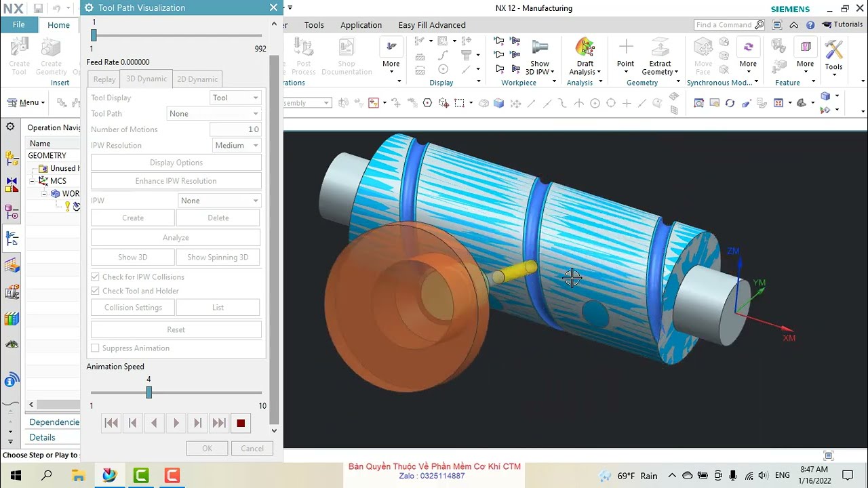Rewind animation to the start
This screenshot has height=488, width=868.
pyautogui.click(x=111, y=423)
